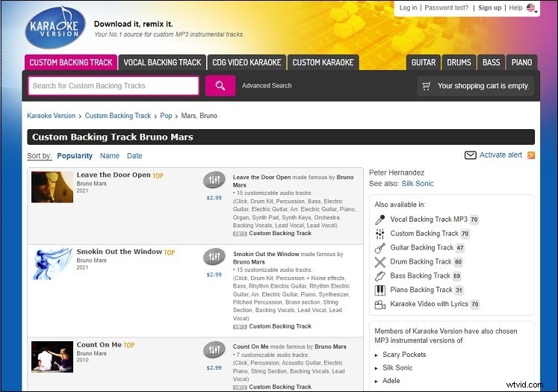Click microphone icon for Vocal Backing Track MP3
This screenshot has width=558, height=392.
379,220
